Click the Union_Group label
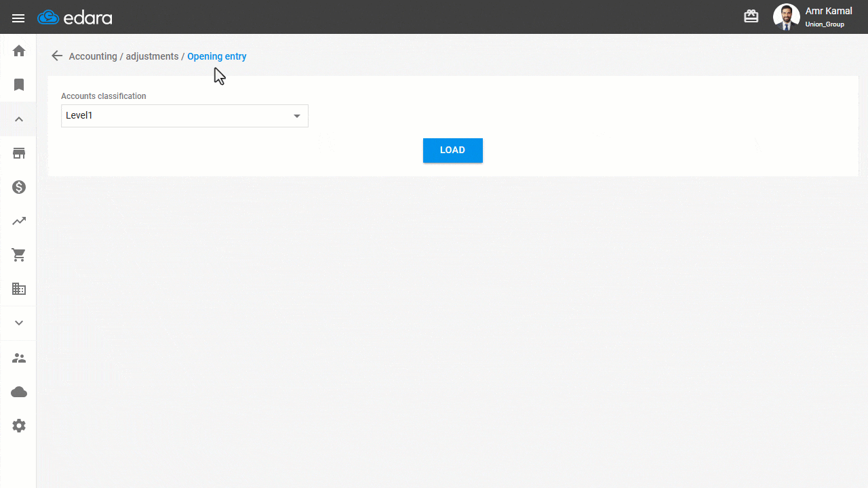 coord(825,24)
